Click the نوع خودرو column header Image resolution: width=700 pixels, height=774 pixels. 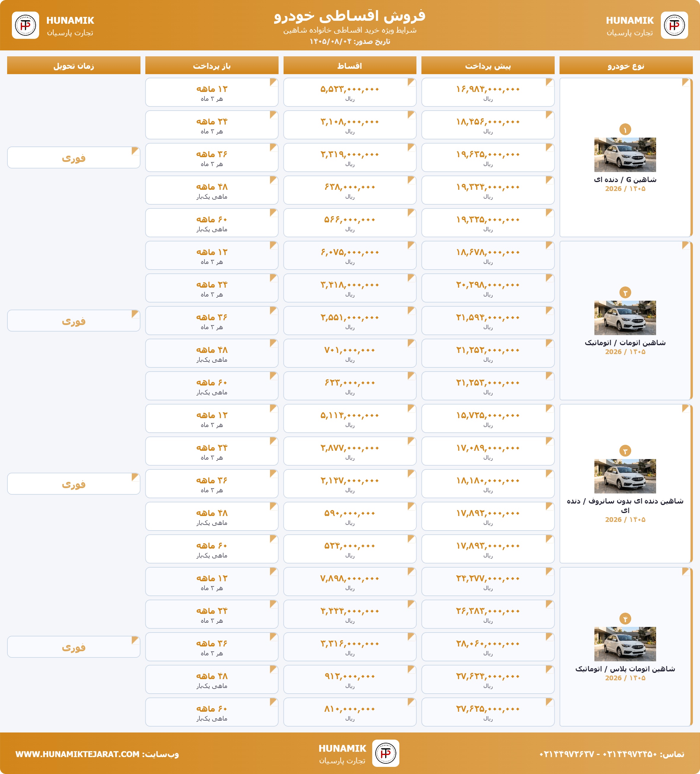coord(626,65)
